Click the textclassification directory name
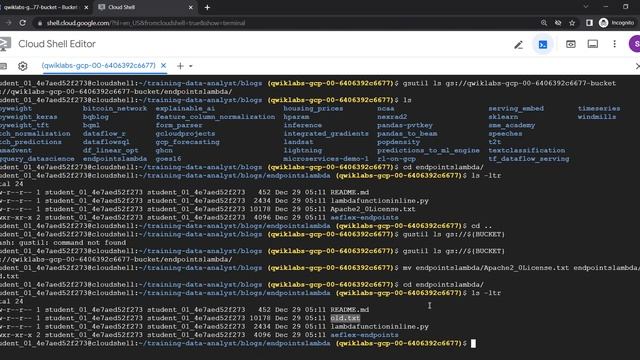The width and height of the screenshot is (640, 360). 527,150
